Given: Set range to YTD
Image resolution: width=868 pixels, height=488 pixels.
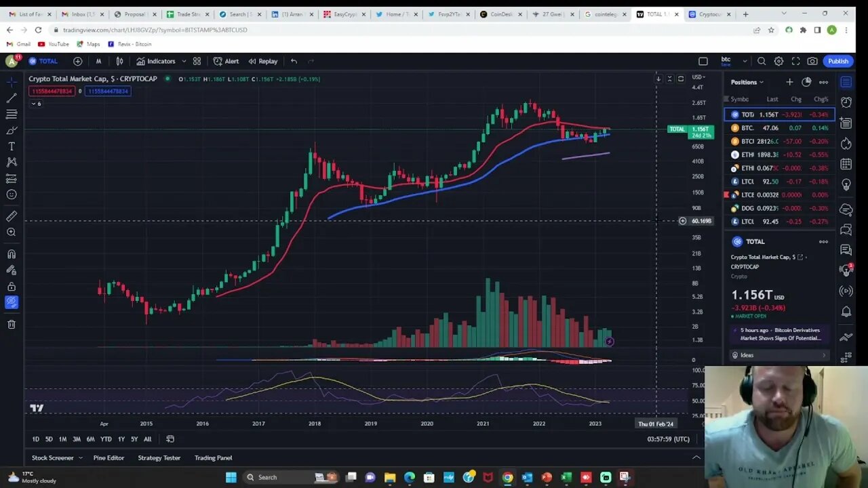Looking at the screenshot, I should point(106,439).
